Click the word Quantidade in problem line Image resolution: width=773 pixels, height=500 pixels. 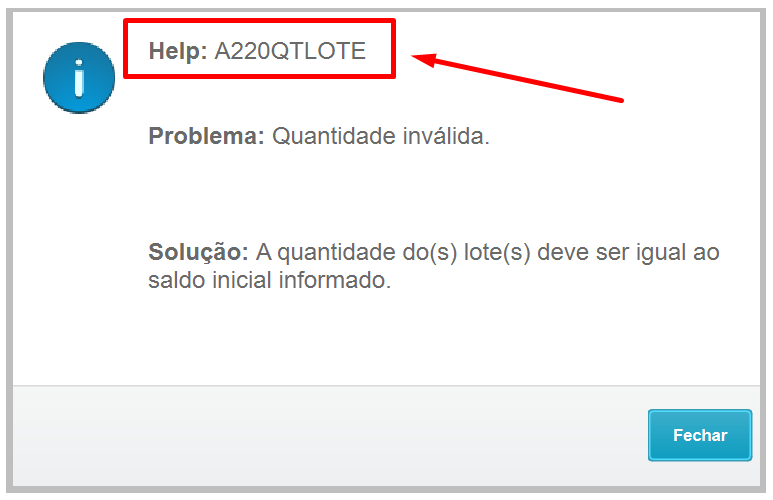(x=334, y=136)
